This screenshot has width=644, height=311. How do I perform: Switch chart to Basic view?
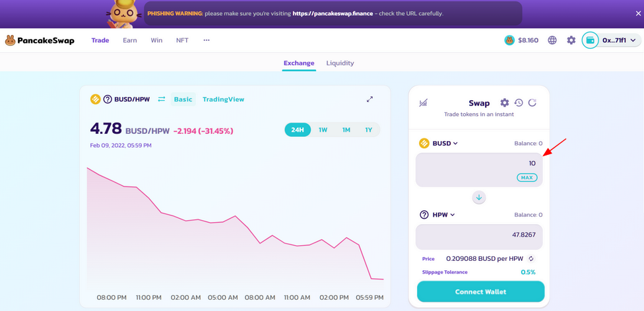(183, 99)
